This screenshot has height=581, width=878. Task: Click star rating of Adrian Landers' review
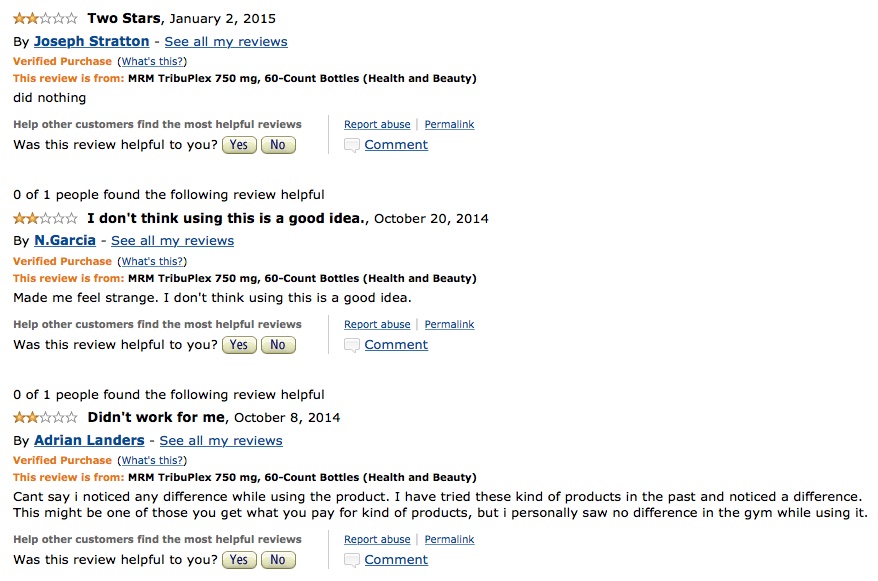[x=45, y=417]
